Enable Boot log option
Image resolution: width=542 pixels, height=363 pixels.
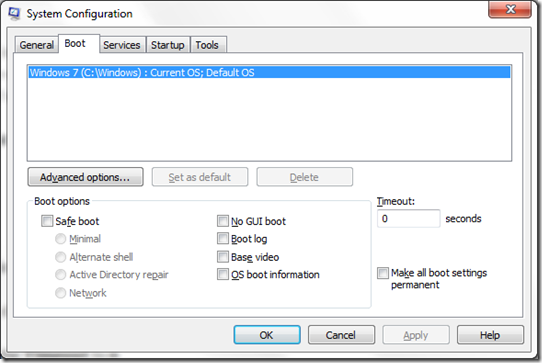click(x=223, y=239)
